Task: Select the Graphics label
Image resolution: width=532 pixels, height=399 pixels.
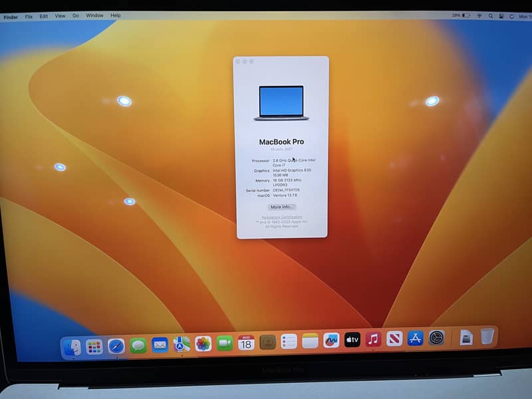Action: pos(261,171)
